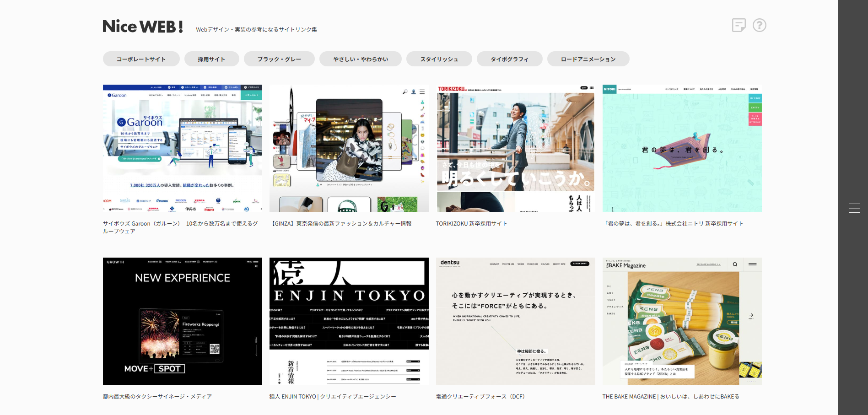View the TORIKIZOKU recruitment site thumbnail
Image resolution: width=868 pixels, height=415 pixels.
(515, 148)
